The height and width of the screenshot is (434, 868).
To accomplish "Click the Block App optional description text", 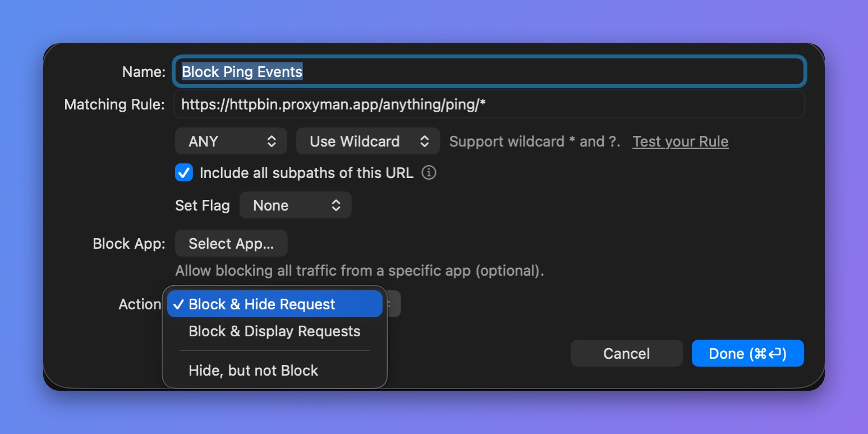I will pos(360,271).
